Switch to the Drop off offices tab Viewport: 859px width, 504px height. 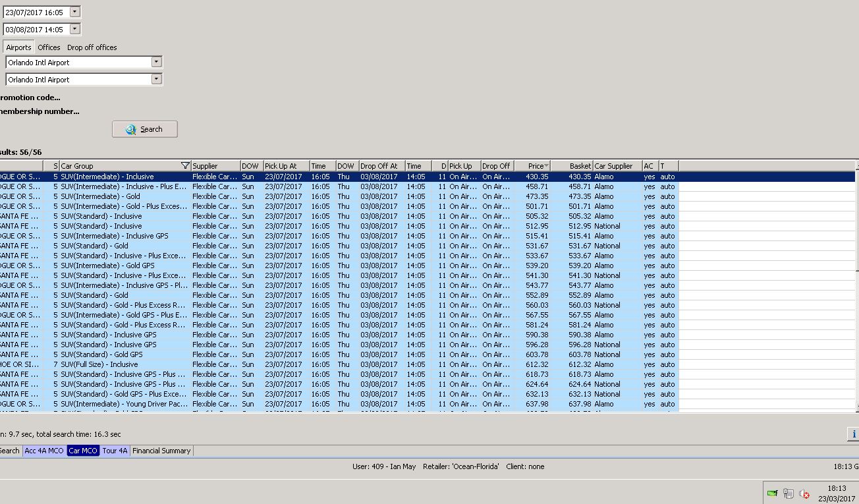(92, 47)
